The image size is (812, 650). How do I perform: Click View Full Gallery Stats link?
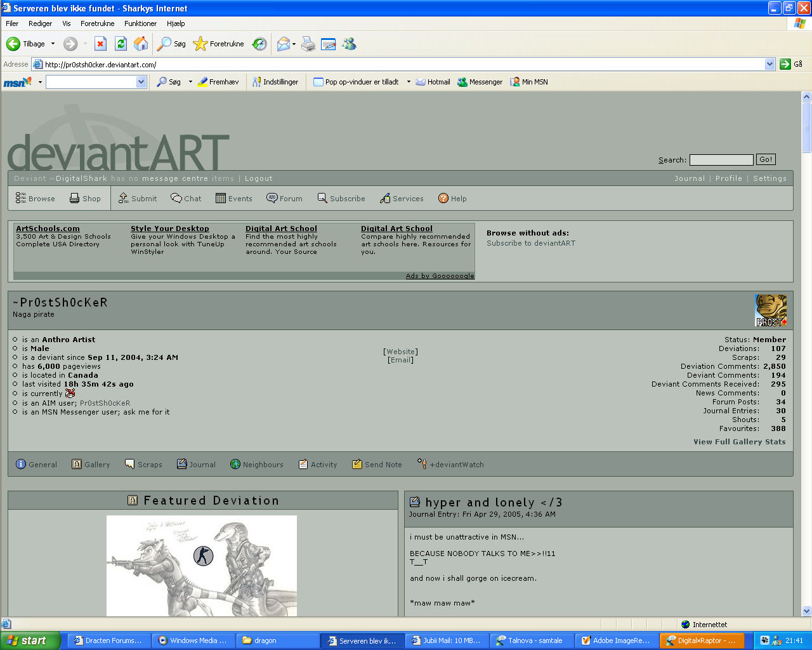739,442
